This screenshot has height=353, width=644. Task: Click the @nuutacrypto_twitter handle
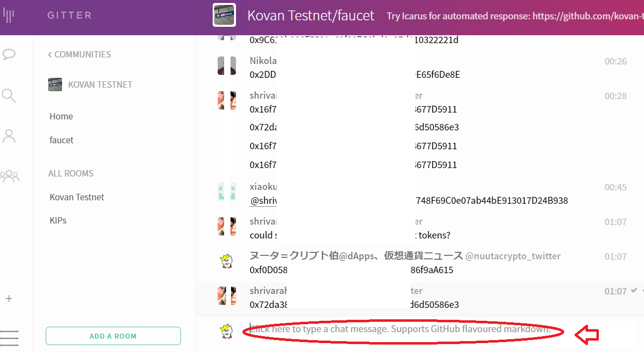[x=513, y=256]
